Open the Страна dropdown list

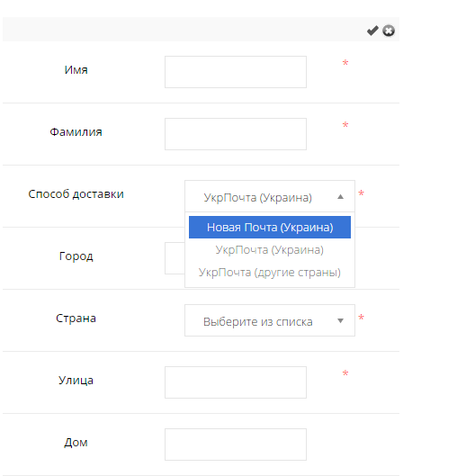click(x=270, y=320)
